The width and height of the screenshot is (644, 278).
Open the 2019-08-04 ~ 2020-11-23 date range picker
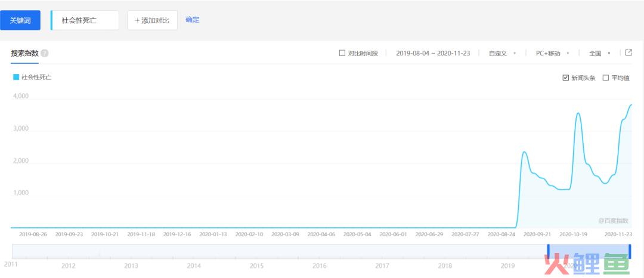point(433,53)
